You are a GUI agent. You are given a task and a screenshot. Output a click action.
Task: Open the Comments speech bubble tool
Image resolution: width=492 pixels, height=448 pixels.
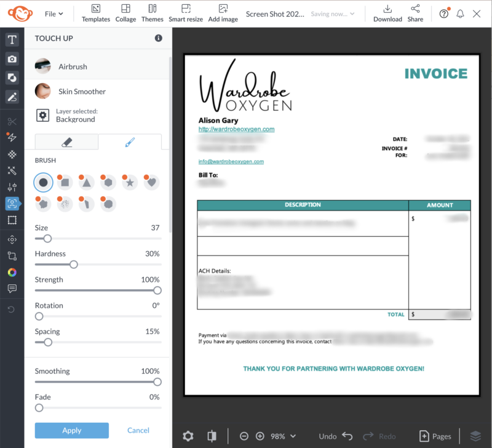(12, 289)
